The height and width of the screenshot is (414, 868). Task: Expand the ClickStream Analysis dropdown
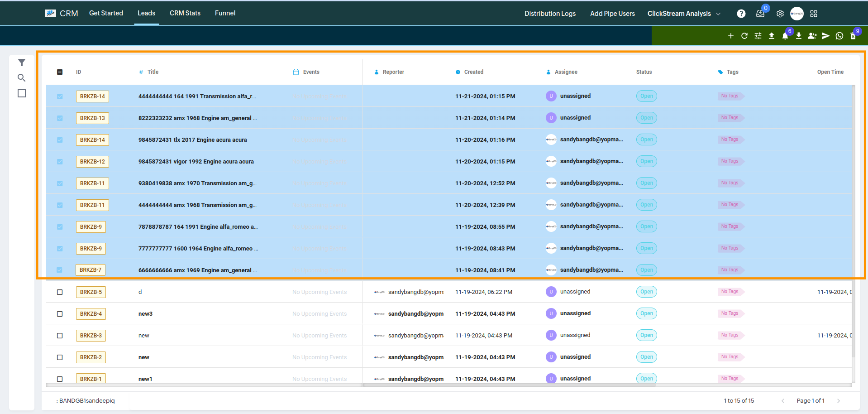684,14
